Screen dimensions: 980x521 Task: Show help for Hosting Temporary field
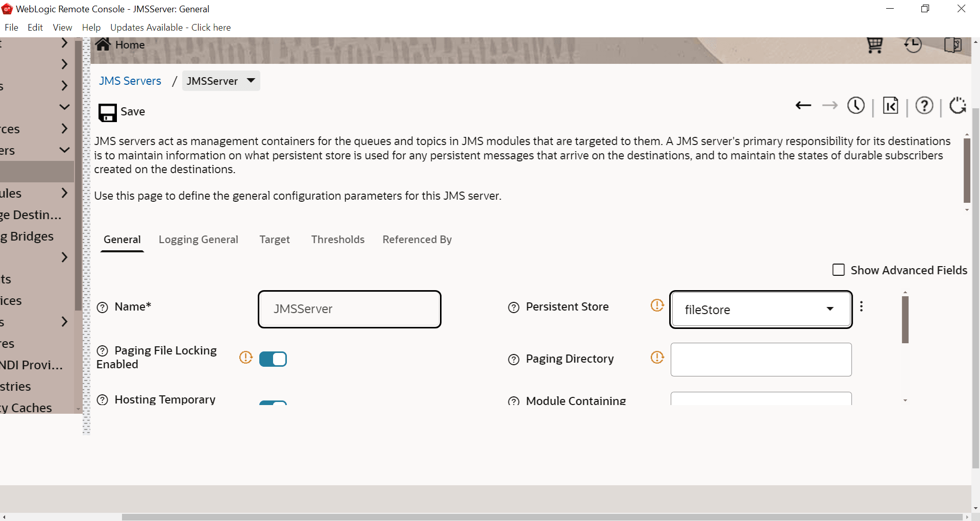click(x=103, y=400)
